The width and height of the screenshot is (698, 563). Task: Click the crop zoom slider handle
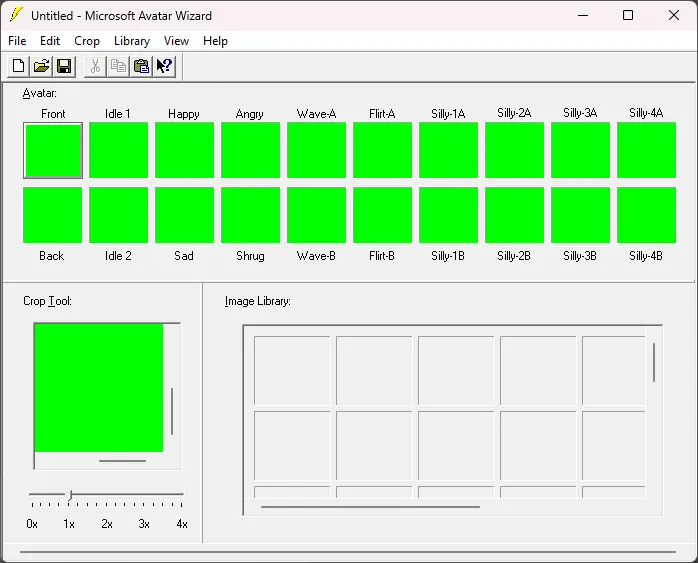(69, 495)
